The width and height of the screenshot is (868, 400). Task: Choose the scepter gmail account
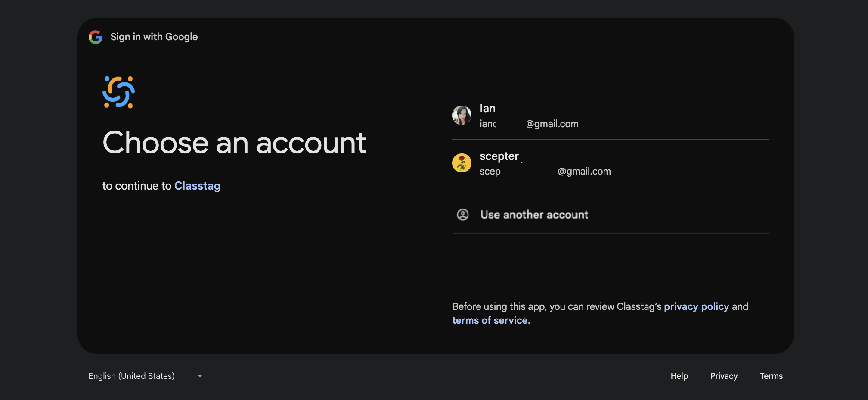coord(611,163)
